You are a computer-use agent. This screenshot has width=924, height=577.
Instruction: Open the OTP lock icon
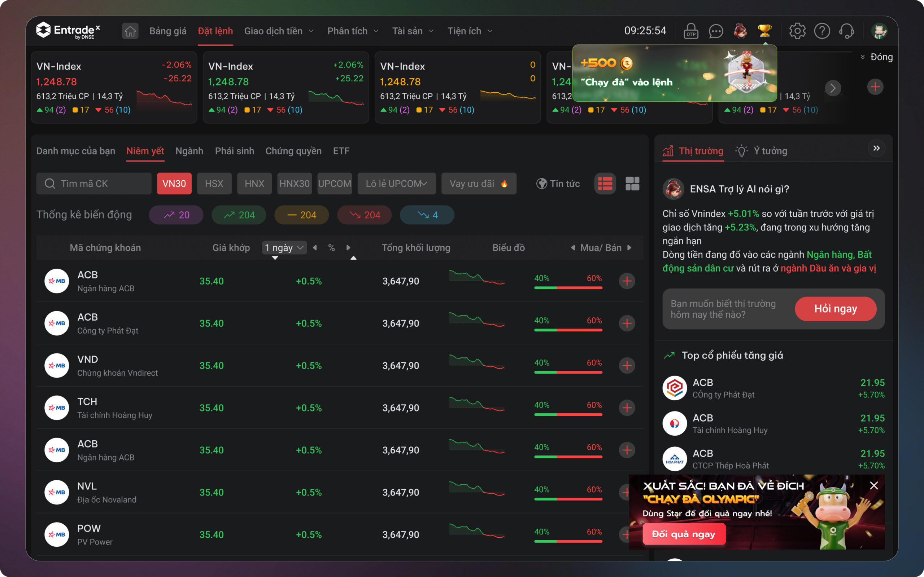pos(691,31)
